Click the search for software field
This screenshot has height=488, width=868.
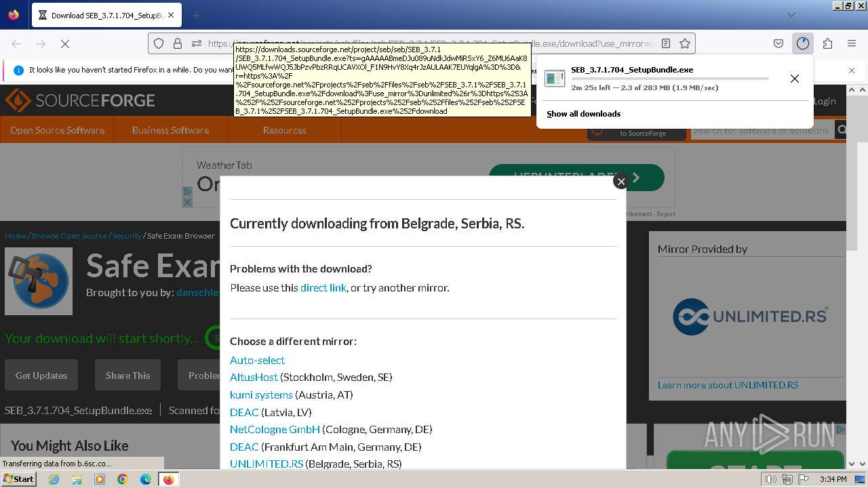click(x=762, y=130)
